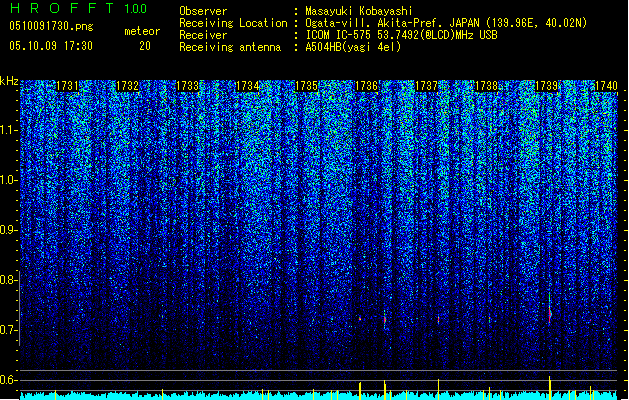Image resolution: width=629 pixels, height=400 pixels.
Task: Click the 0.6 kHz axis label
Action: point(8,380)
